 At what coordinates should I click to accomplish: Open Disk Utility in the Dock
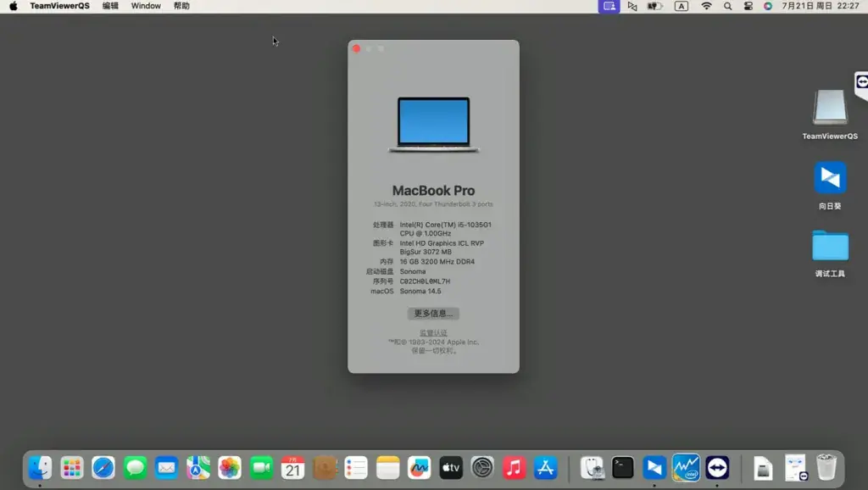pos(591,468)
